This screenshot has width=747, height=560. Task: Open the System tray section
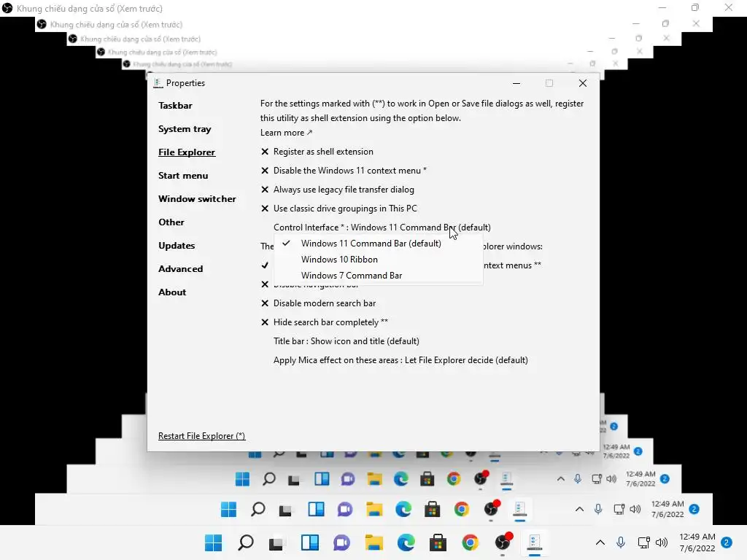185,129
